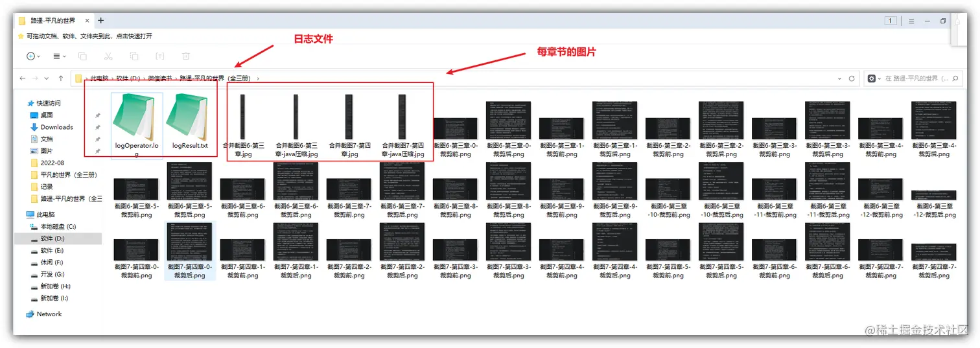980x348 pixels.
Task: Open 记录 folder in the sidebar
Action: pos(41,187)
